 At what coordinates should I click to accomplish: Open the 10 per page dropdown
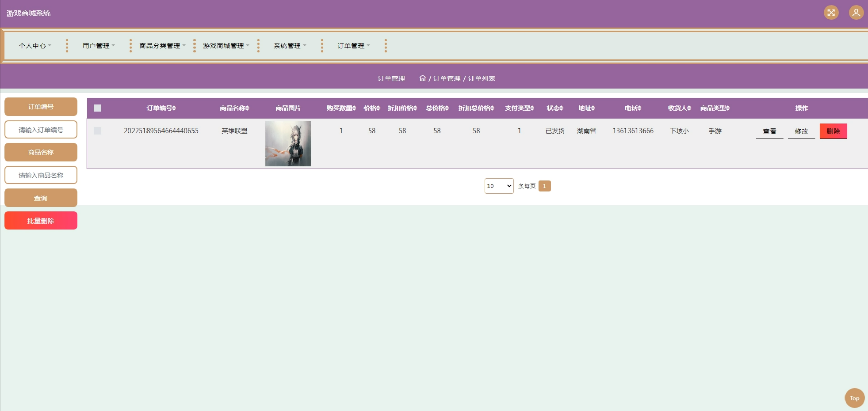[499, 186]
